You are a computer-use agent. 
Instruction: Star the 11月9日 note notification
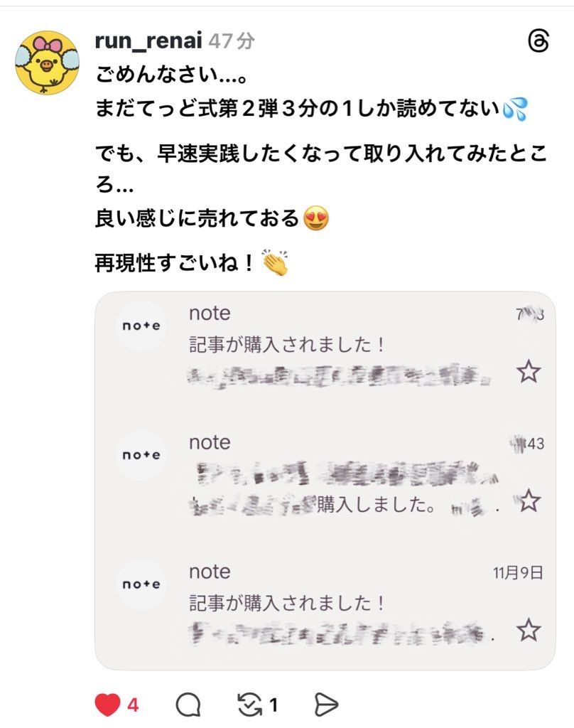click(528, 630)
